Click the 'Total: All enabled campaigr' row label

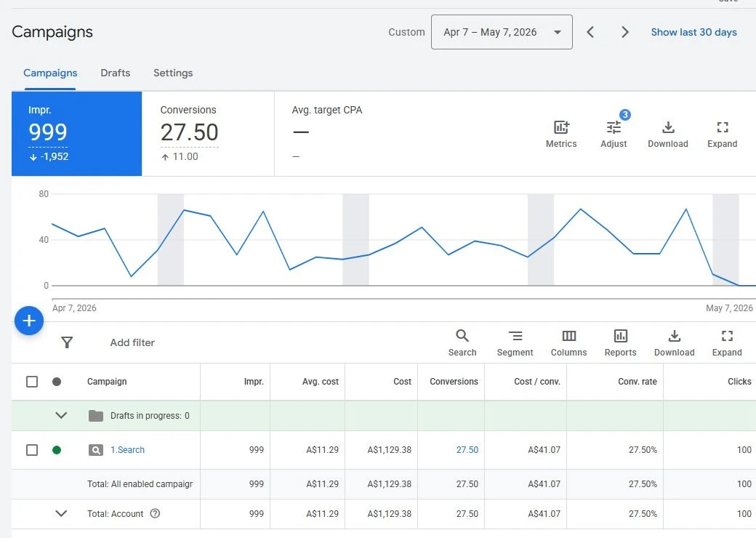(x=140, y=484)
